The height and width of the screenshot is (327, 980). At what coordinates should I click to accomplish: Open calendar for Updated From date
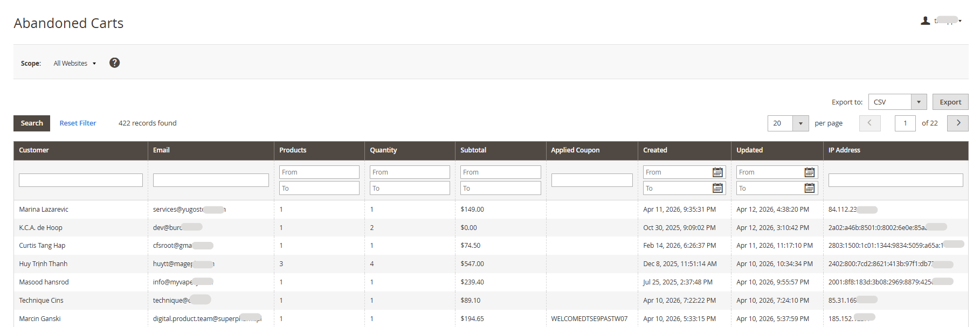[x=810, y=172]
